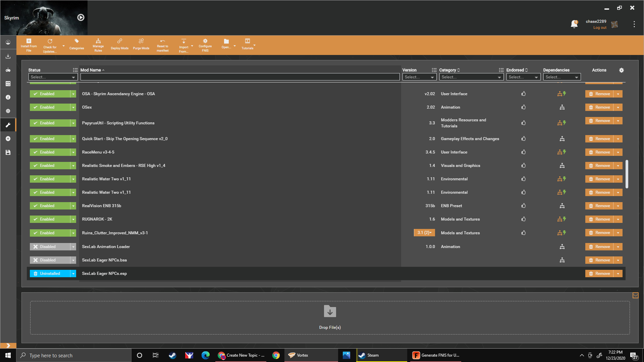Viewport: 644px width, 362px height.
Task: Check for Updates in toolbar
Action: point(50,46)
